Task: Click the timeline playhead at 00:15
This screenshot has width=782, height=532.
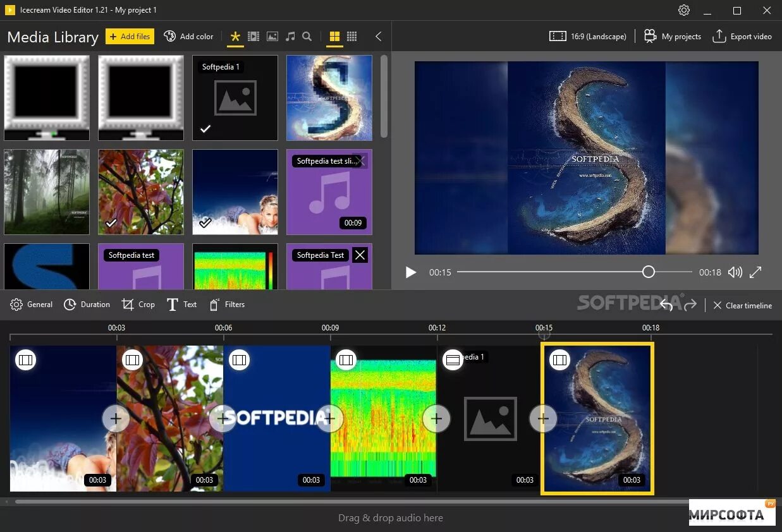Action: click(544, 335)
